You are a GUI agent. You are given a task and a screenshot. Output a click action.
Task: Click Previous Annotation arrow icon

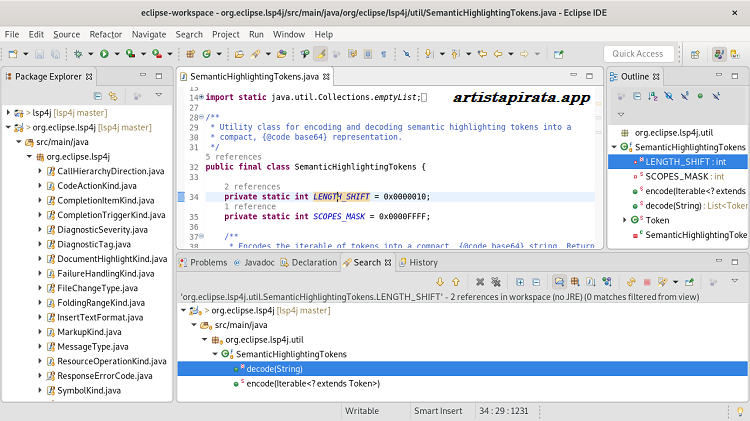click(455, 54)
